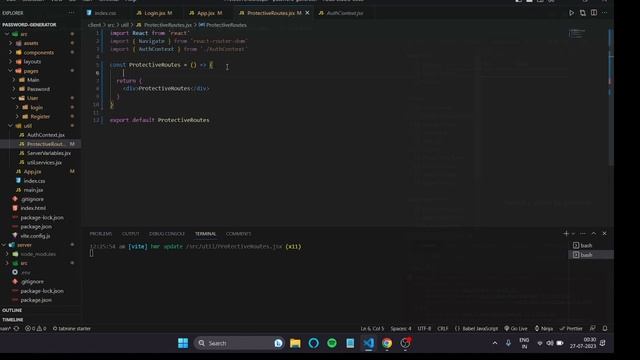Expand the Register folder
Viewport: 640px width, 360px height.
pyautogui.click(x=41, y=116)
